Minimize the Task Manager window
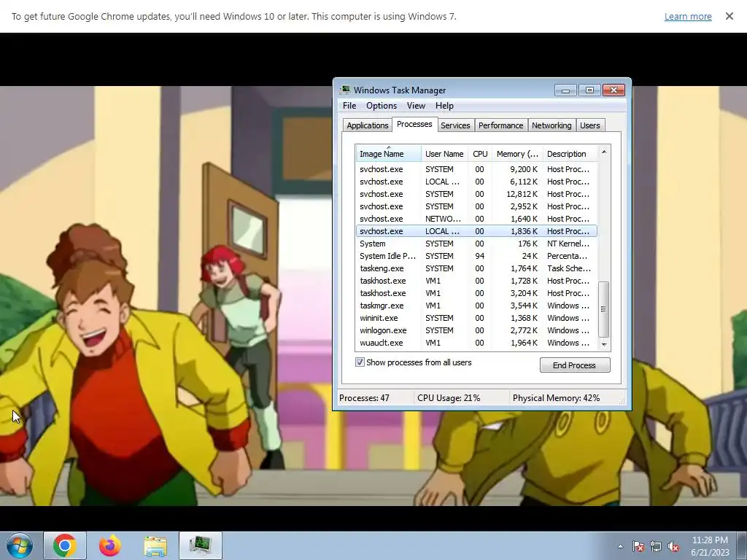Image resolution: width=747 pixels, height=560 pixels. 565,90
